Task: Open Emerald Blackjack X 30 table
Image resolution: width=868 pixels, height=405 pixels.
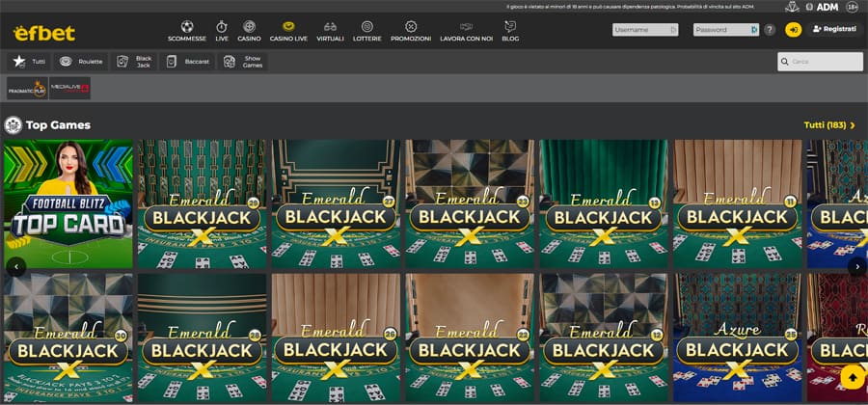Action: tap(68, 337)
